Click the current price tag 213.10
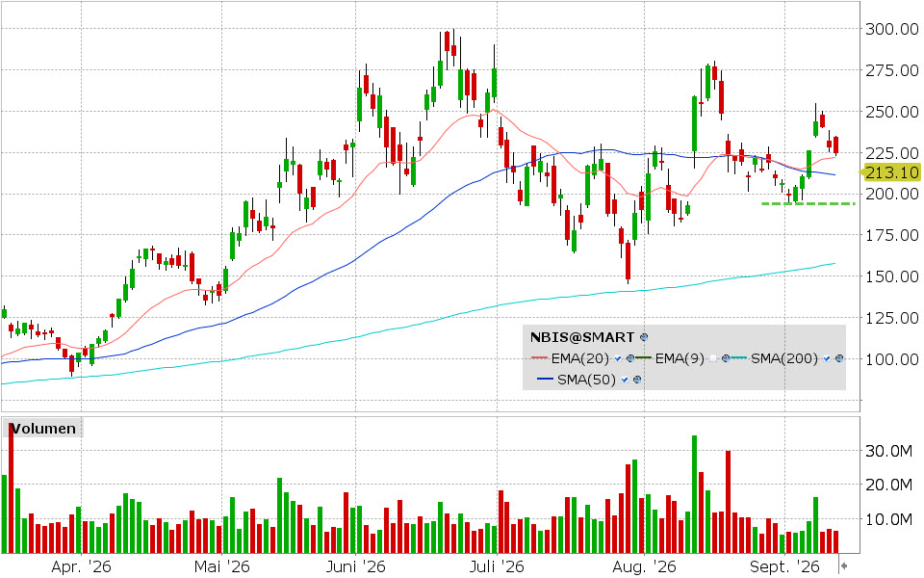924x578 pixels. pos(891,172)
